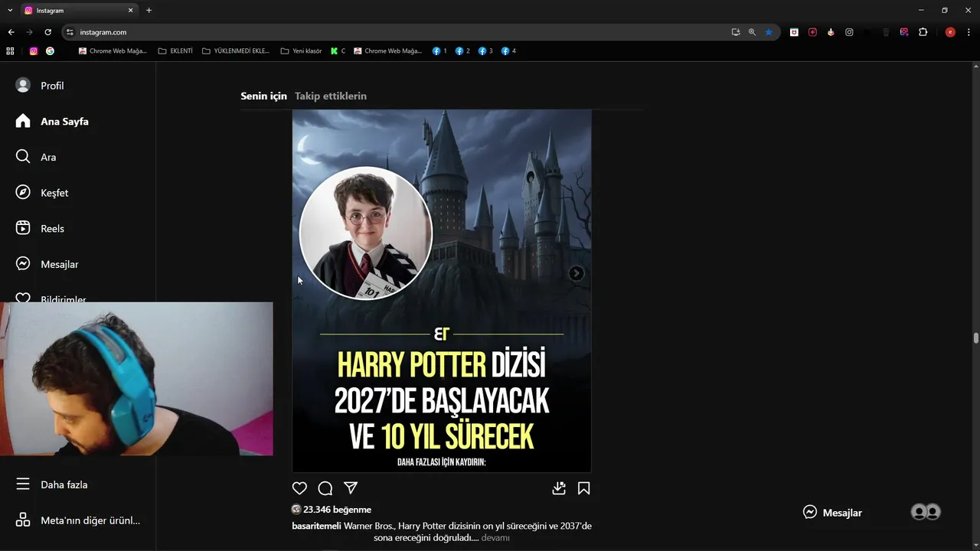Open the Instagram bookmark icon
980x551 pixels.
click(x=34, y=51)
